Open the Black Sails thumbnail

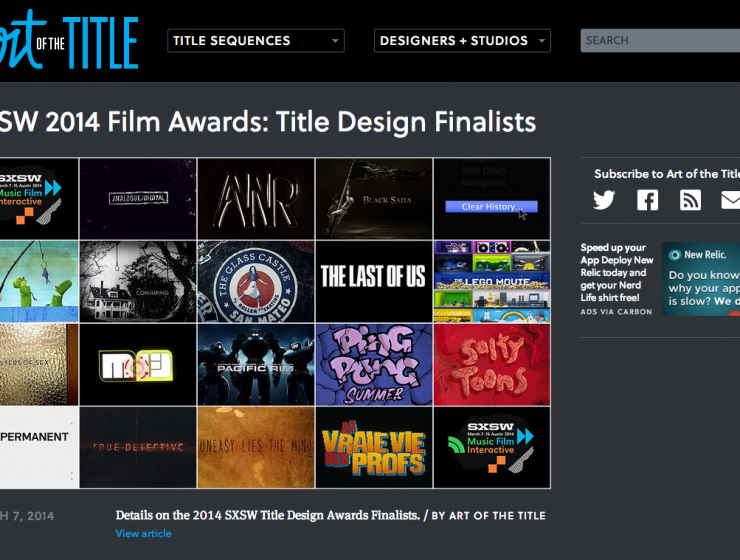coord(373,198)
